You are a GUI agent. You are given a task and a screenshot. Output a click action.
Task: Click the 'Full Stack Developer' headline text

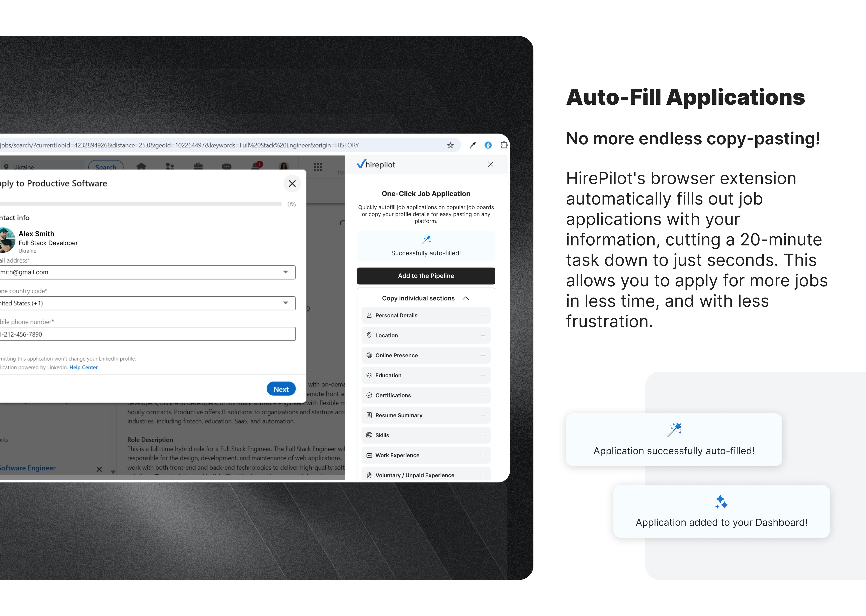[48, 243]
